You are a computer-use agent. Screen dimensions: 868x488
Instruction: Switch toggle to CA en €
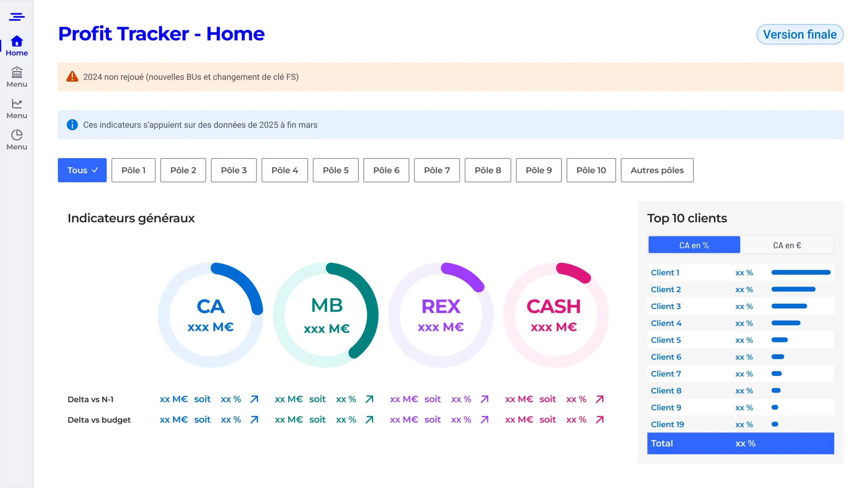coord(787,245)
